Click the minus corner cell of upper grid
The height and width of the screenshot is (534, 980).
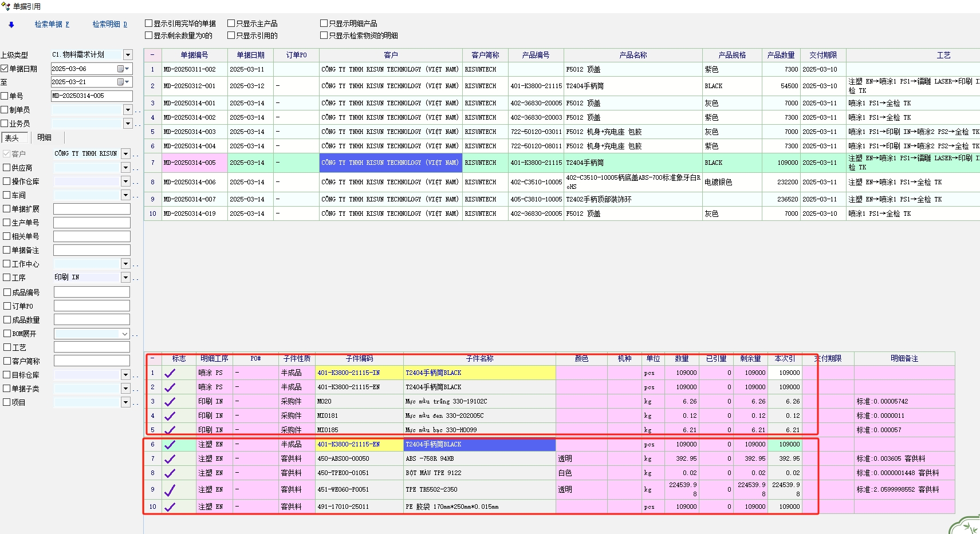point(152,56)
